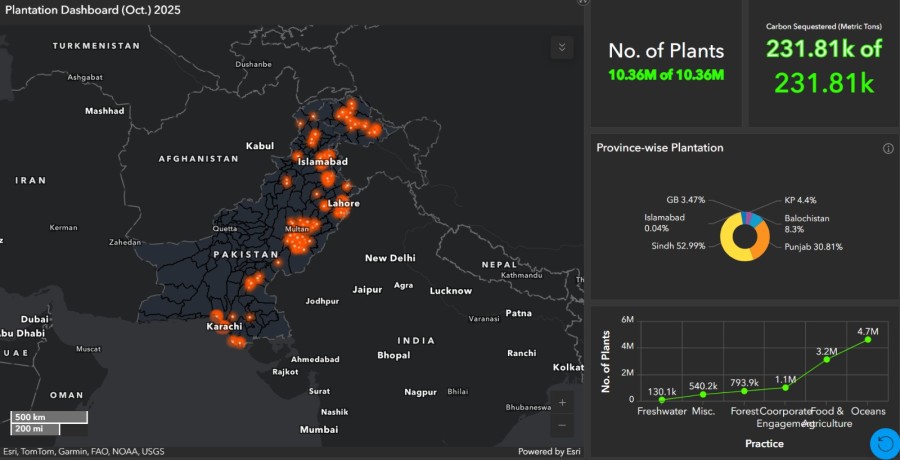Zoom out on the map
900x460 pixels.
562,425
